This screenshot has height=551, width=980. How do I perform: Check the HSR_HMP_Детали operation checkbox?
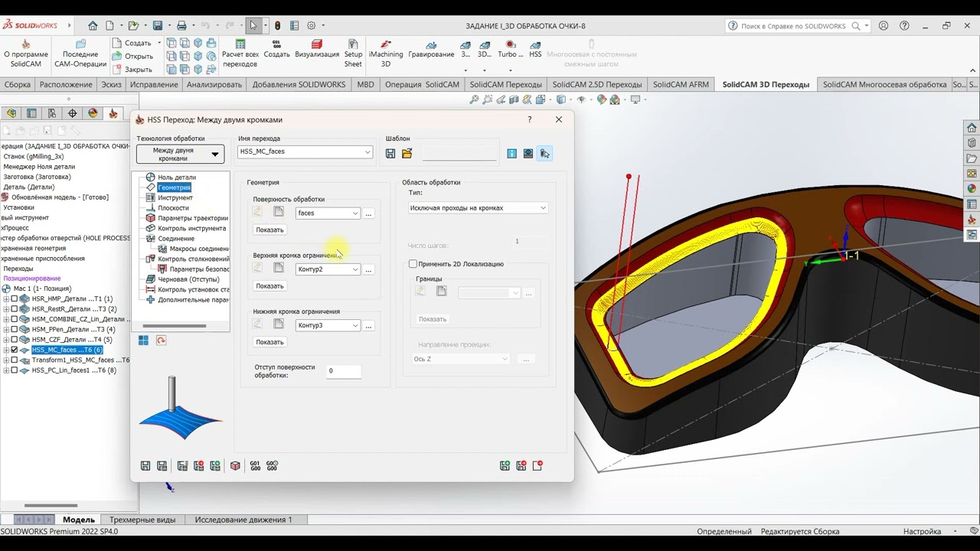pyautogui.click(x=15, y=299)
